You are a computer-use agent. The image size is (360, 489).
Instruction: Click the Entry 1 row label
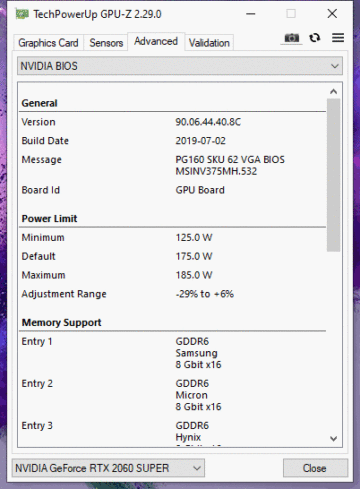coord(37,341)
